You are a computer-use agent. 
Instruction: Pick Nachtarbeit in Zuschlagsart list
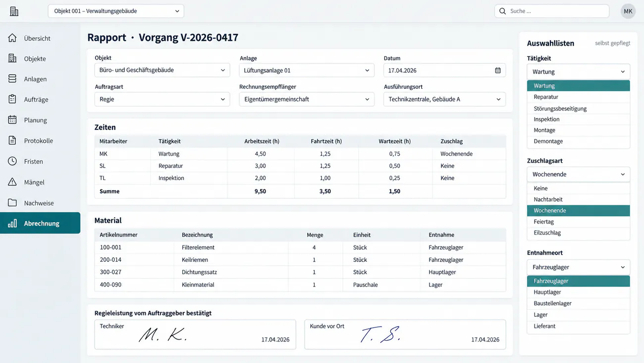[579, 199]
